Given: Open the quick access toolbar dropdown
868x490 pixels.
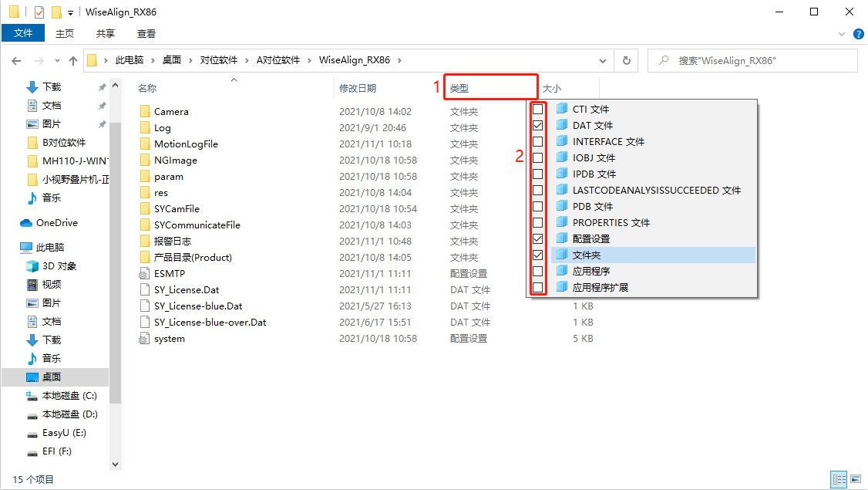Looking at the screenshot, I should pyautogui.click(x=71, y=12).
